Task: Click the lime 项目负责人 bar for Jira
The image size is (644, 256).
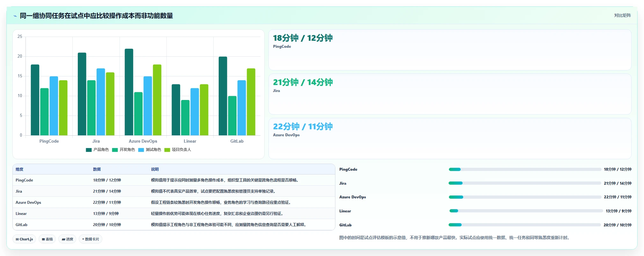Action: 110,104
